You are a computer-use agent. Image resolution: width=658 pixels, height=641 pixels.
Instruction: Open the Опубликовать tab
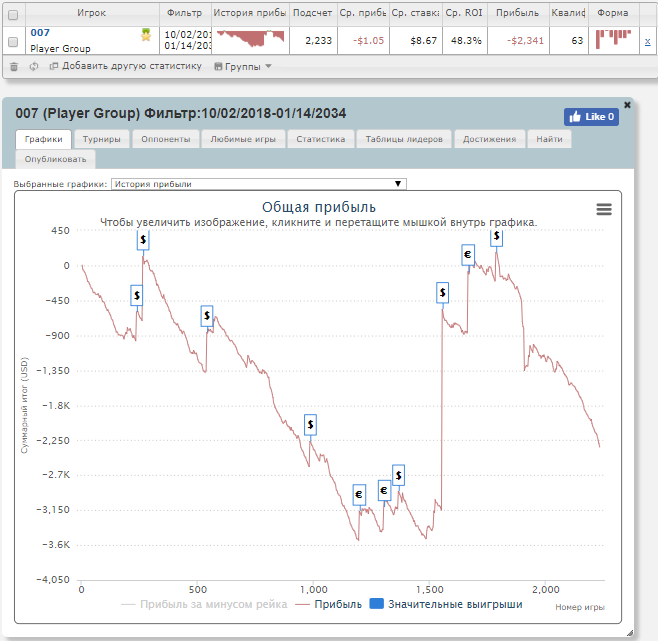[55, 159]
